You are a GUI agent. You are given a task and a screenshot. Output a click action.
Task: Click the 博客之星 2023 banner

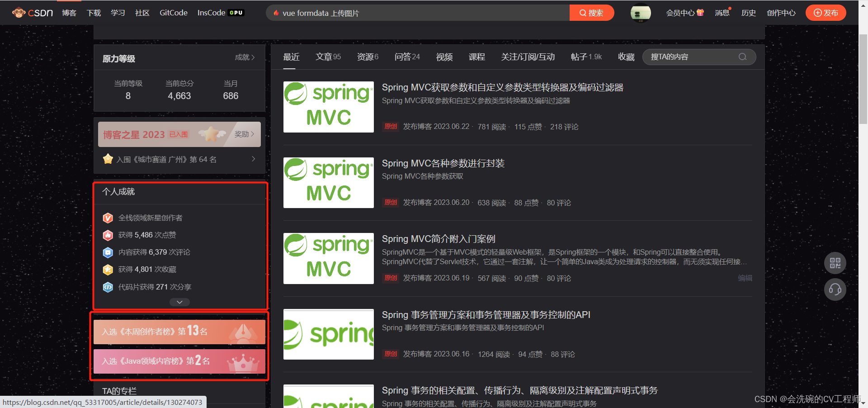(179, 134)
